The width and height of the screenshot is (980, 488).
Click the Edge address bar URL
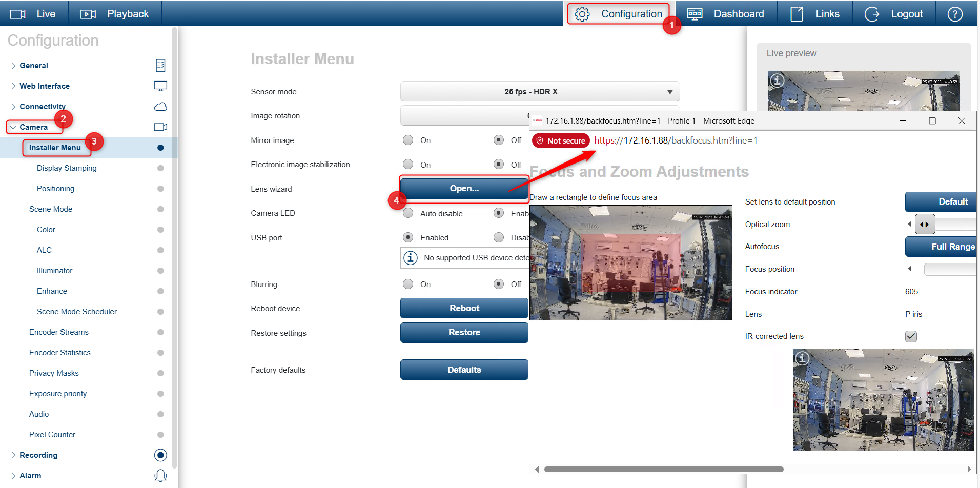click(x=676, y=140)
